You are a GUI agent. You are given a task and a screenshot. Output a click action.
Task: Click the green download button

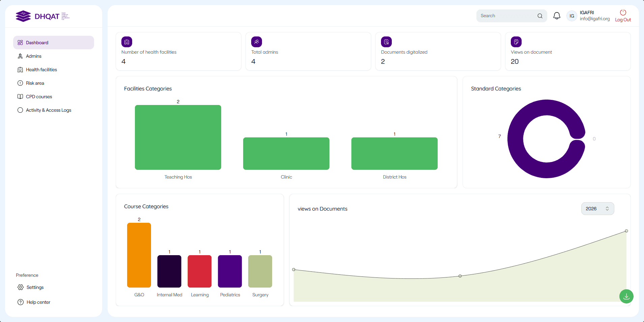626,296
